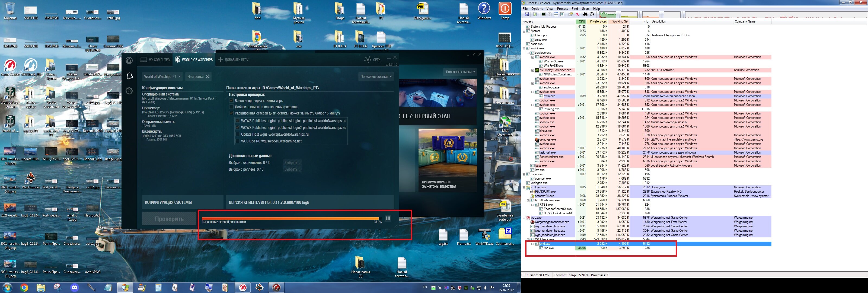Enable WGC Upd RU wguswgc-ru checkbox
This screenshot has width=868, height=293.
(238, 141)
